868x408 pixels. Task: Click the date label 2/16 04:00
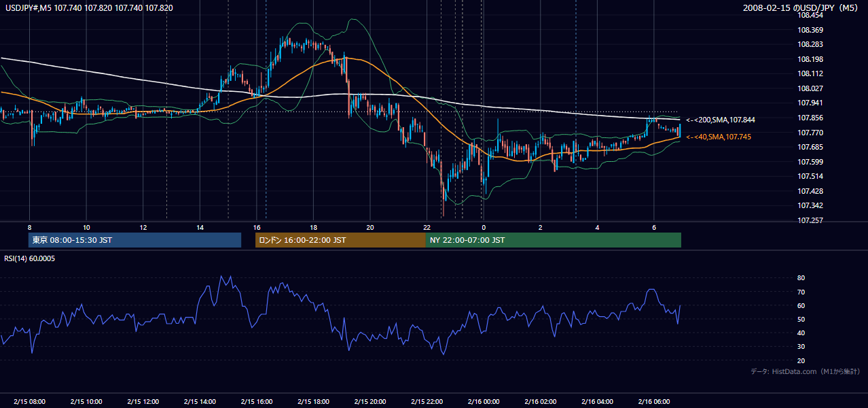click(597, 402)
